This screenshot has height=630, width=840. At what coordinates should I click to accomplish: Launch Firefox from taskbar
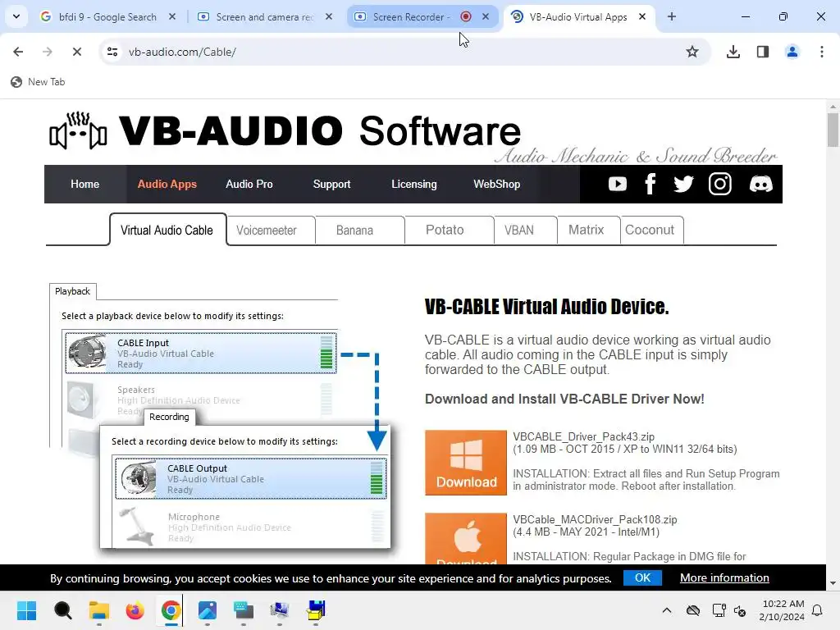(x=135, y=610)
